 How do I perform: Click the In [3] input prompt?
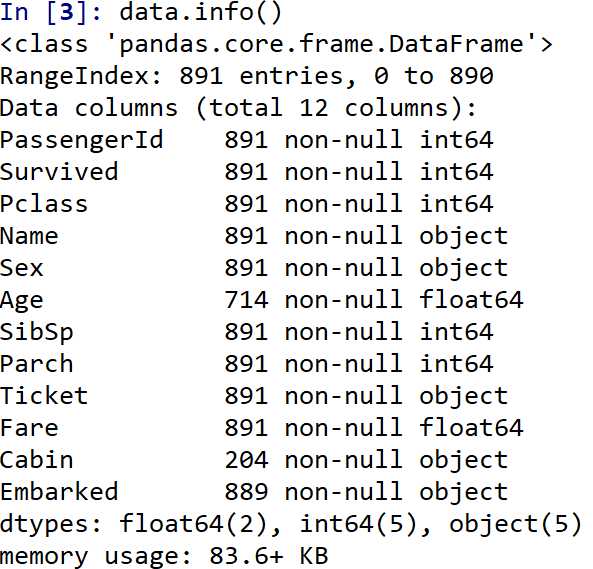[x=51, y=12]
